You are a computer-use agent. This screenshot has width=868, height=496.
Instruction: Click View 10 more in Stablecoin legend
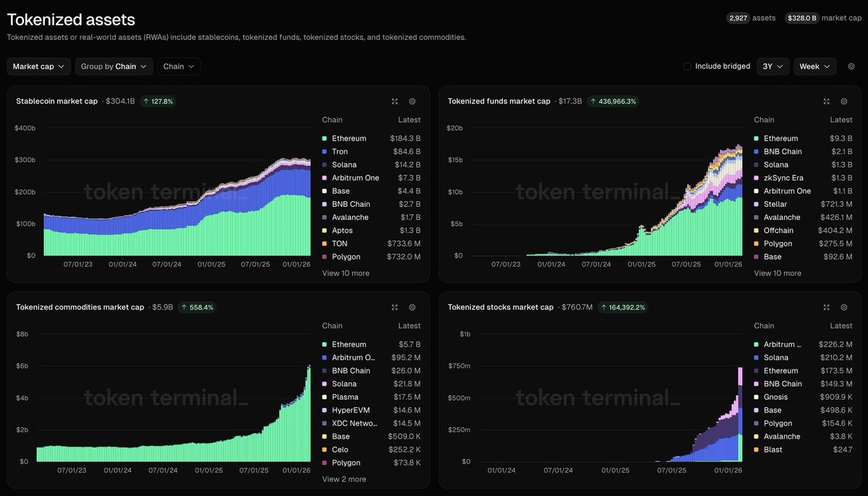(x=346, y=273)
